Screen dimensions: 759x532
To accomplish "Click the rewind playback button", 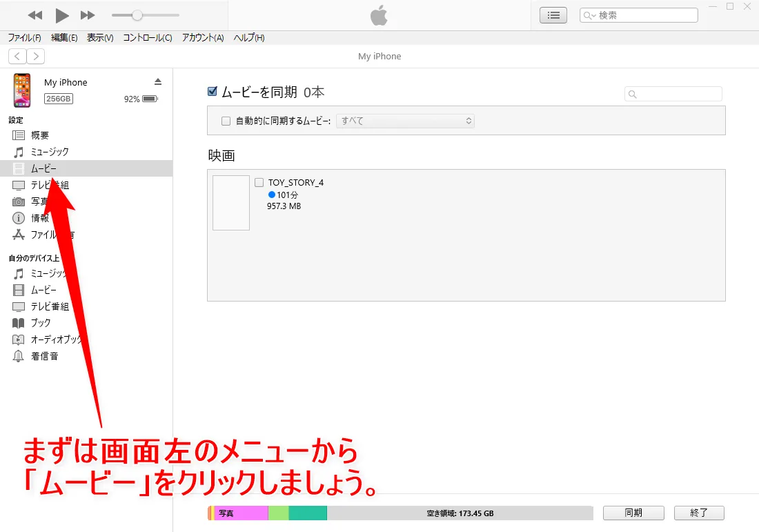I will [35, 15].
